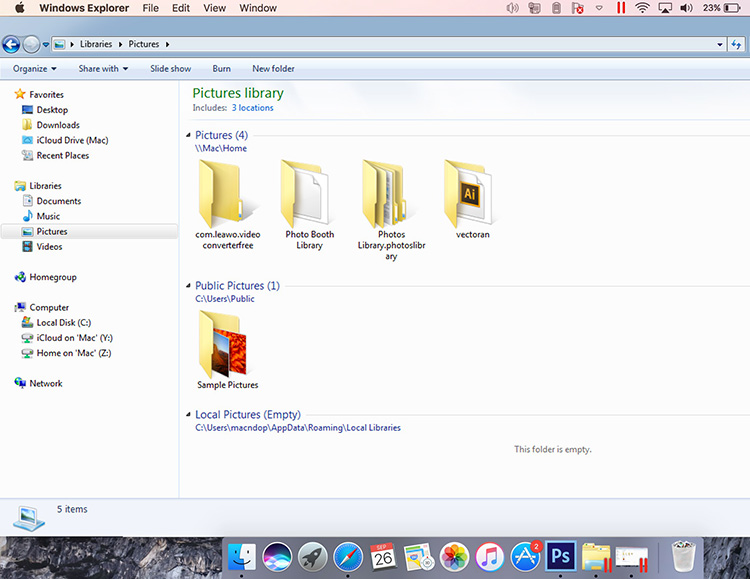
Task: Open Photoshop from the Dock
Action: pyautogui.click(x=561, y=557)
